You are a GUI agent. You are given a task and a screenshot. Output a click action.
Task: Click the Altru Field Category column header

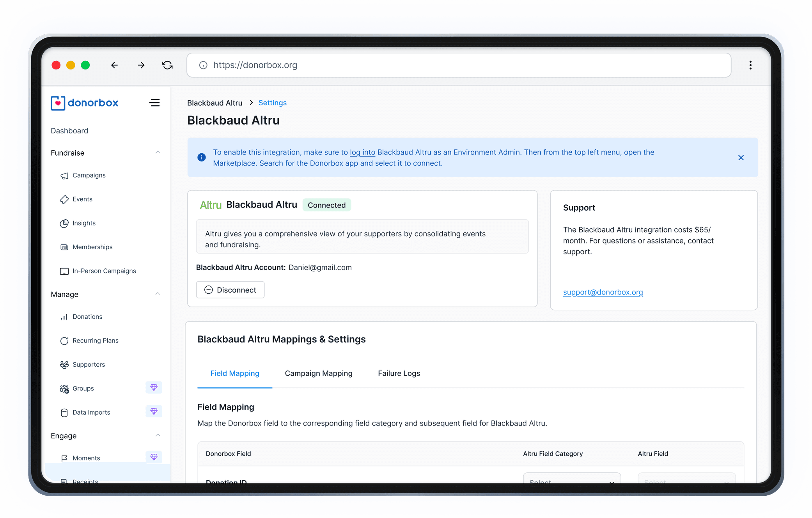click(x=553, y=454)
